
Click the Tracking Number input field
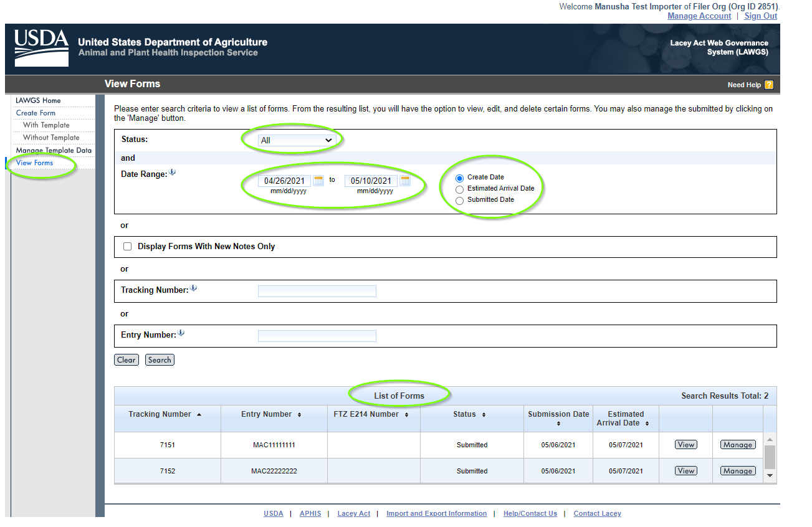coord(317,291)
